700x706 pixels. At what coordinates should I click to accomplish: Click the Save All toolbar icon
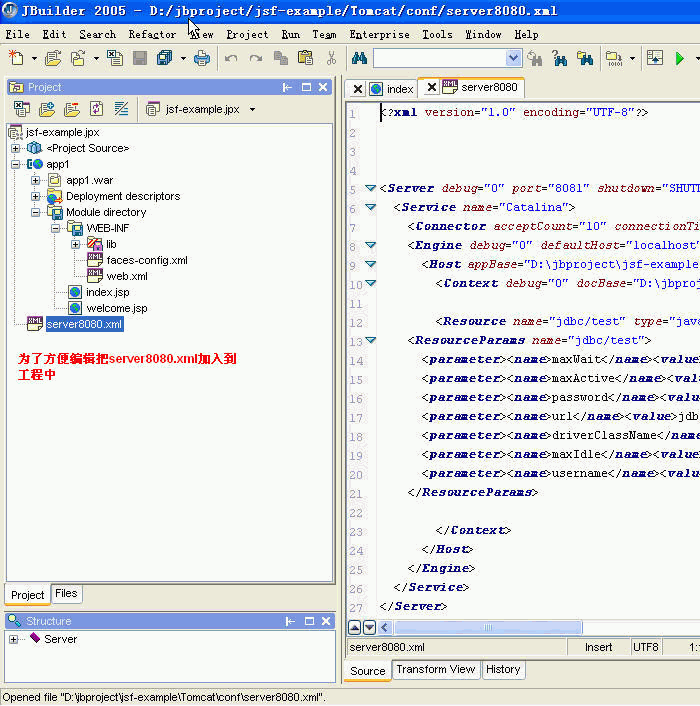(x=164, y=58)
